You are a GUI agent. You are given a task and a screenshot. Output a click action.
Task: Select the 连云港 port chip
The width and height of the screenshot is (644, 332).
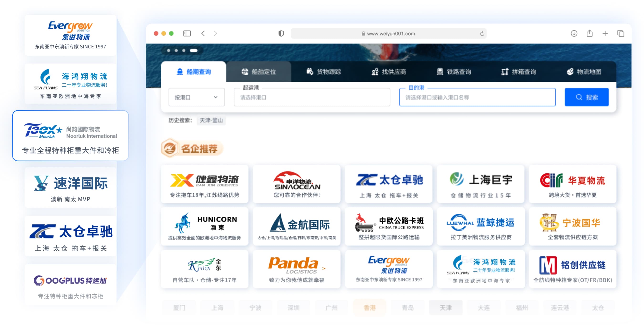560,308
